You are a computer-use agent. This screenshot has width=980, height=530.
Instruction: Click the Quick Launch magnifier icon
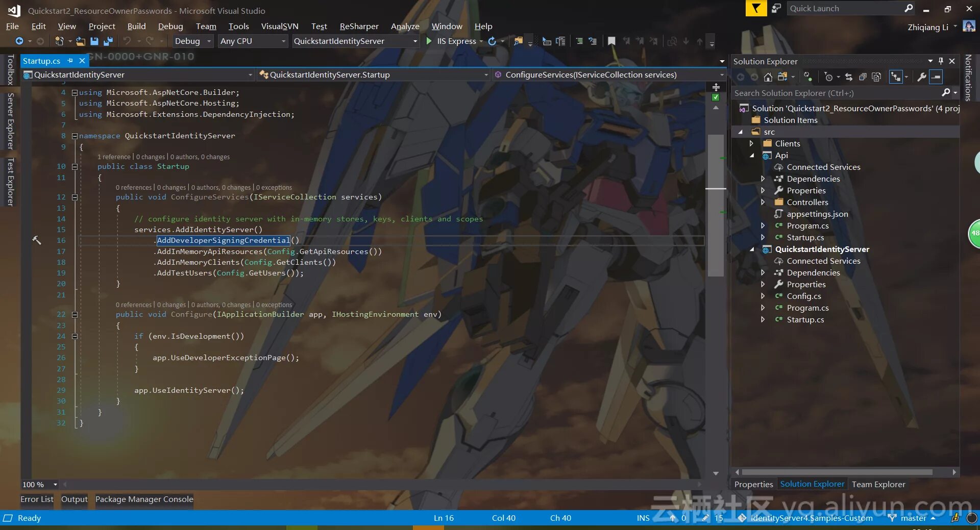click(x=909, y=8)
